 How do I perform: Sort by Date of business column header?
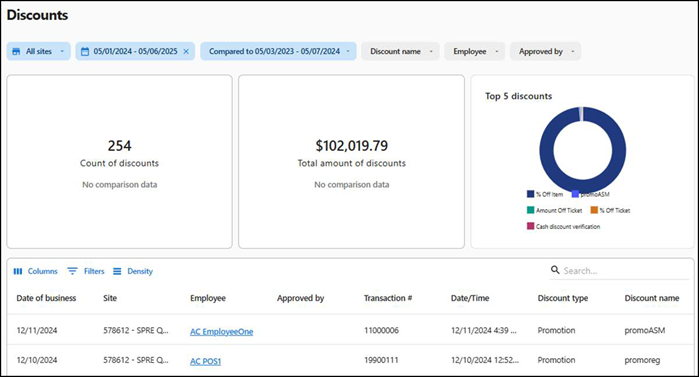coord(46,298)
